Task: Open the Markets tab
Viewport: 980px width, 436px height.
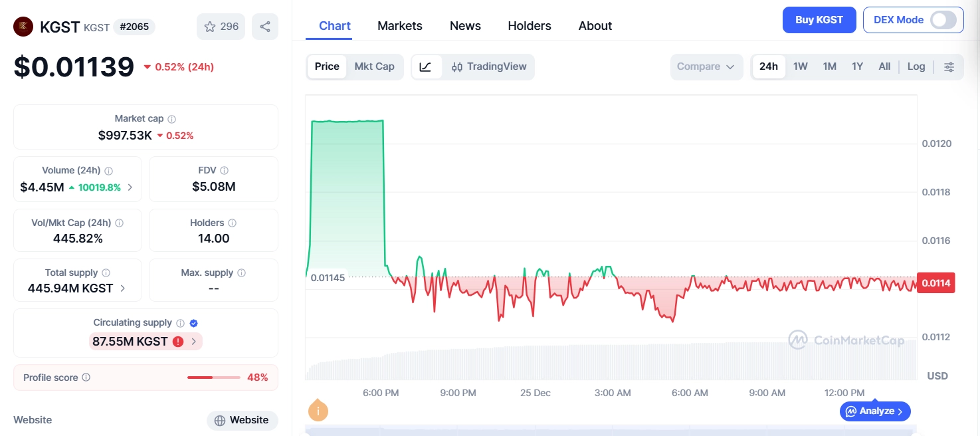Action: tap(399, 26)
